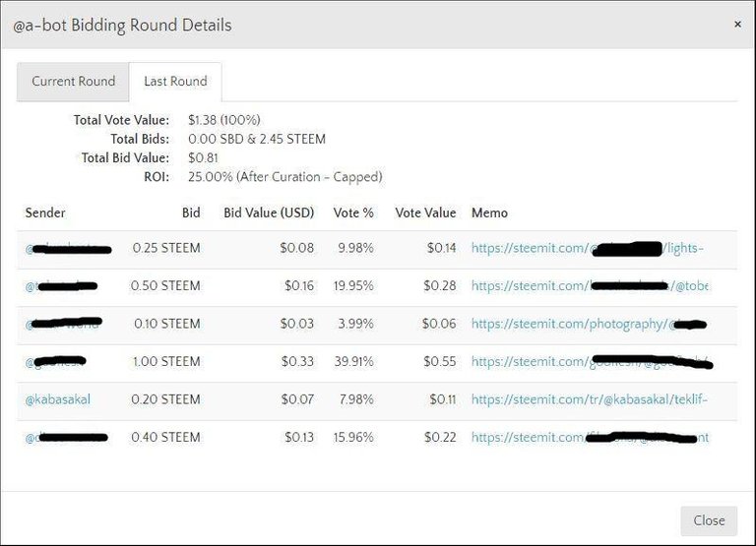
Task: Click the 7.98% vote percentage
Action: [x=356, y=399]
